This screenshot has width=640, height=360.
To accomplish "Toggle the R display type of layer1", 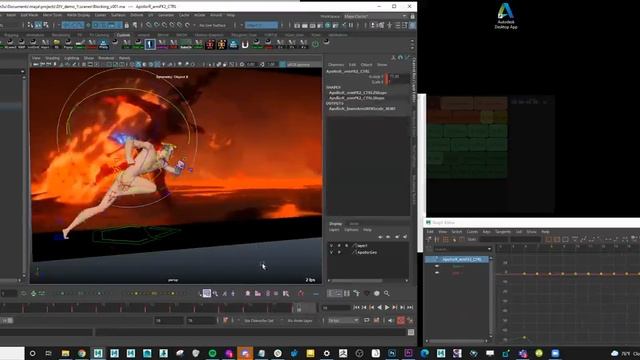I will point(347,246).
